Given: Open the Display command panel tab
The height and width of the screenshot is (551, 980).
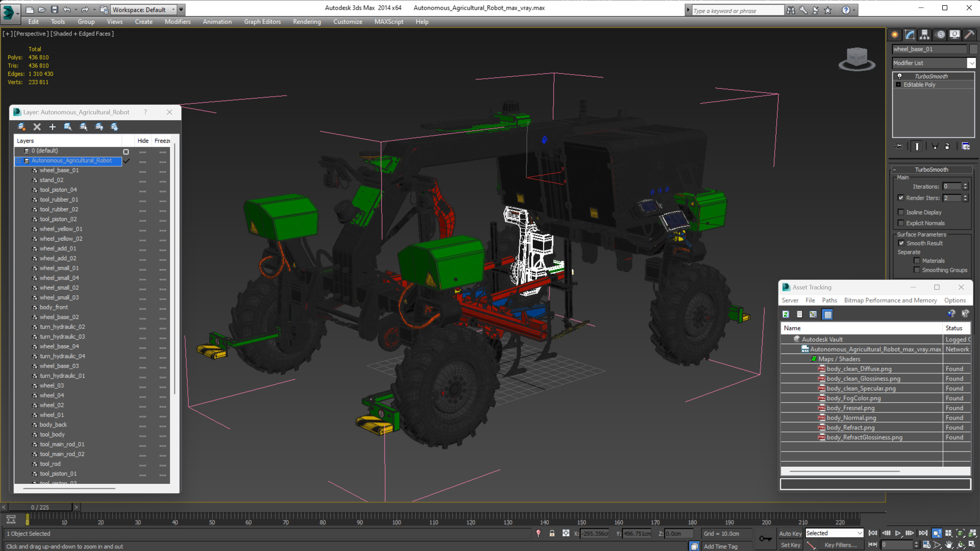Looking at the screenshot, I should [x=955, y=35].
